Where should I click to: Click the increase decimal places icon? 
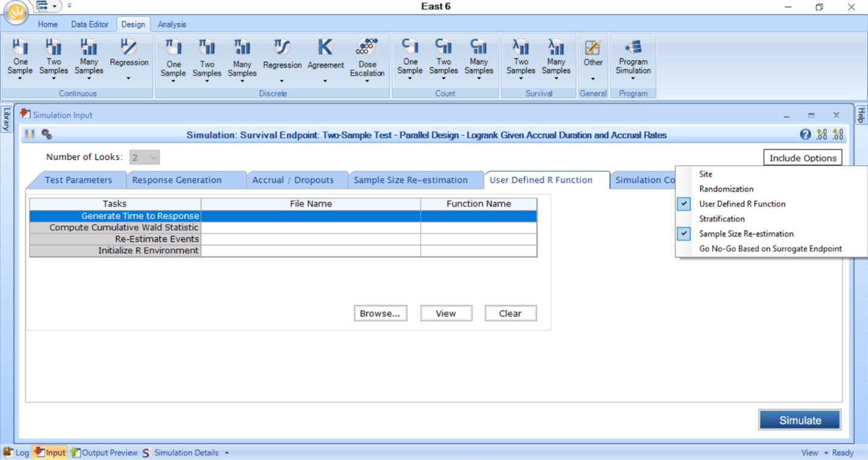click(821, 134)
